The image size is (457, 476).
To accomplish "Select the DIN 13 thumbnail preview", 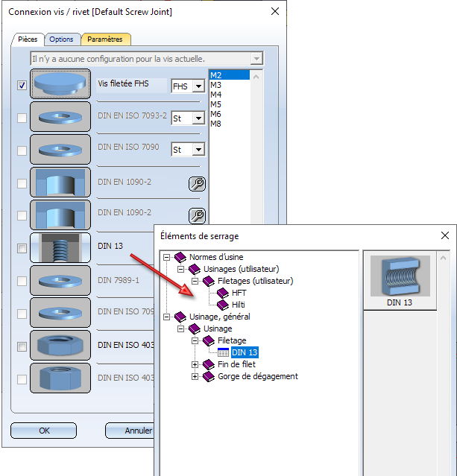I will [x=400, y=281].
